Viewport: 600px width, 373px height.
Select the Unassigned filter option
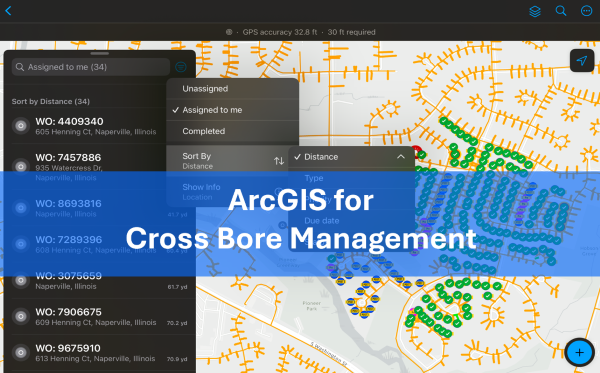232,89
